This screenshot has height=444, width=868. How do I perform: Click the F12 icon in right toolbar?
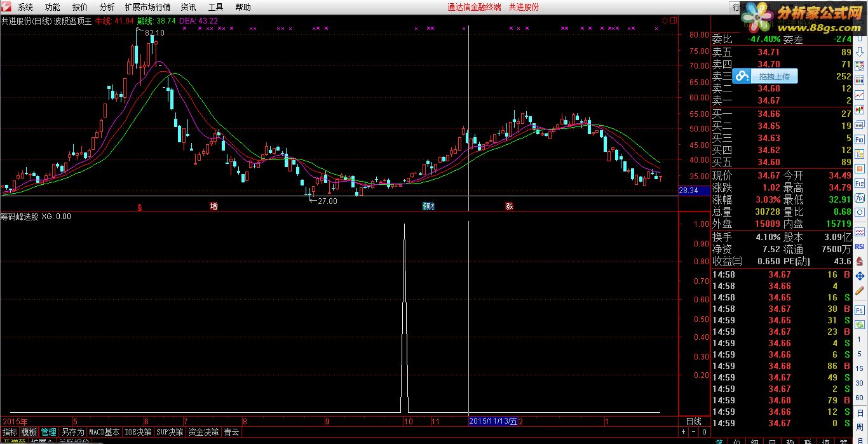tap(860, 184)
